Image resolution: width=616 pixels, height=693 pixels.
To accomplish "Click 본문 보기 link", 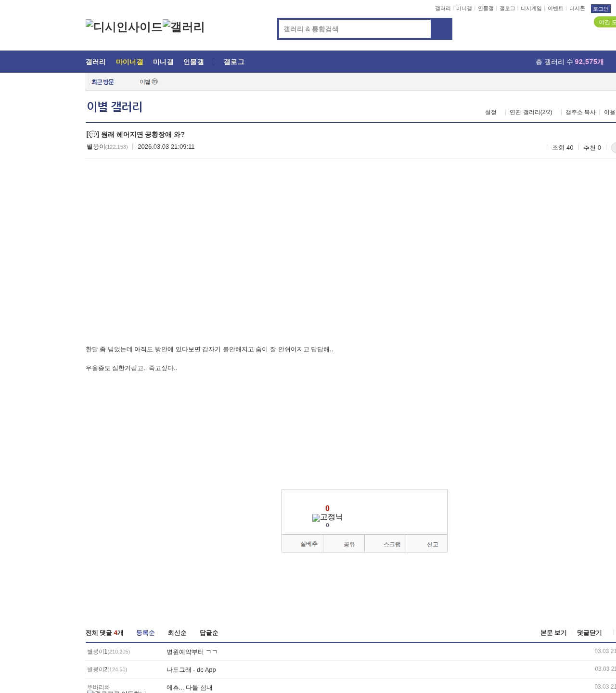I will tap(553, 633).
